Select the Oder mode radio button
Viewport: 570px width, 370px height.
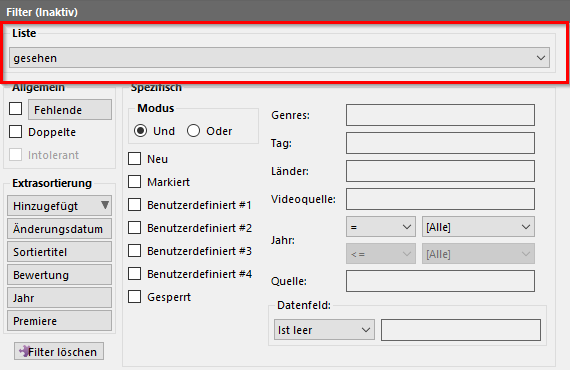point(193,130)
